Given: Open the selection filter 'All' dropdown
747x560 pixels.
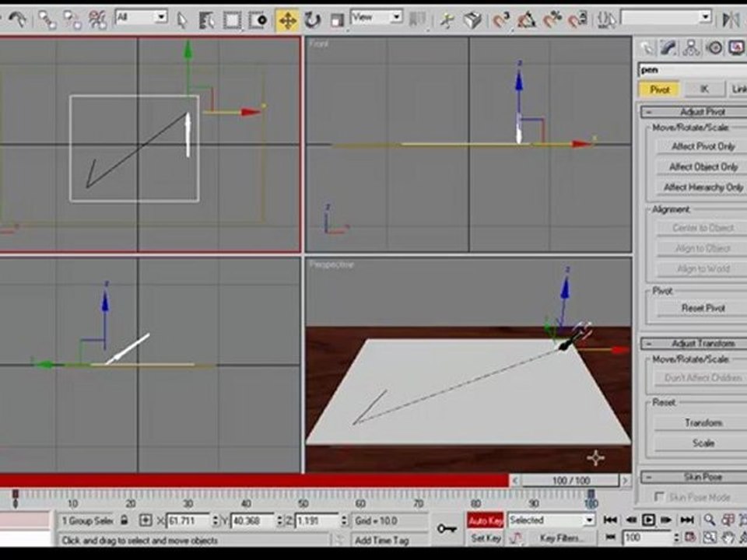Looking at the screenshot, I should tap(142, 18).
